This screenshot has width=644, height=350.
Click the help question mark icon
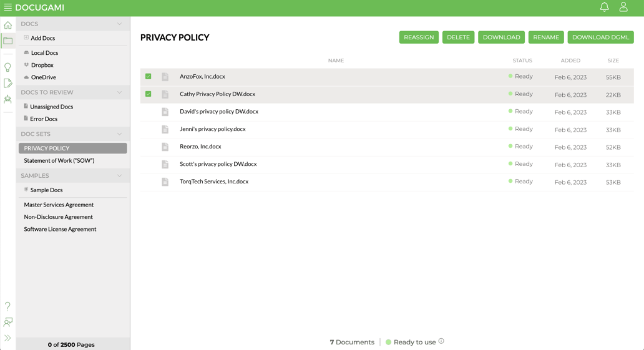[7, 306]
